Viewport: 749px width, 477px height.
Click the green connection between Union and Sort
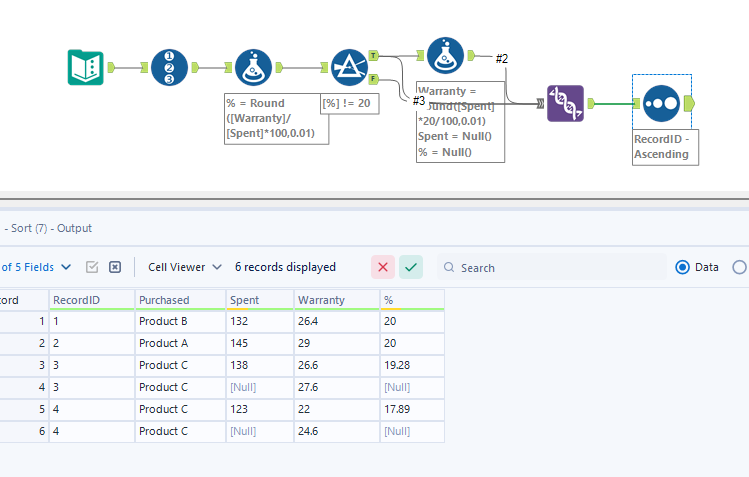coord(614,103)
